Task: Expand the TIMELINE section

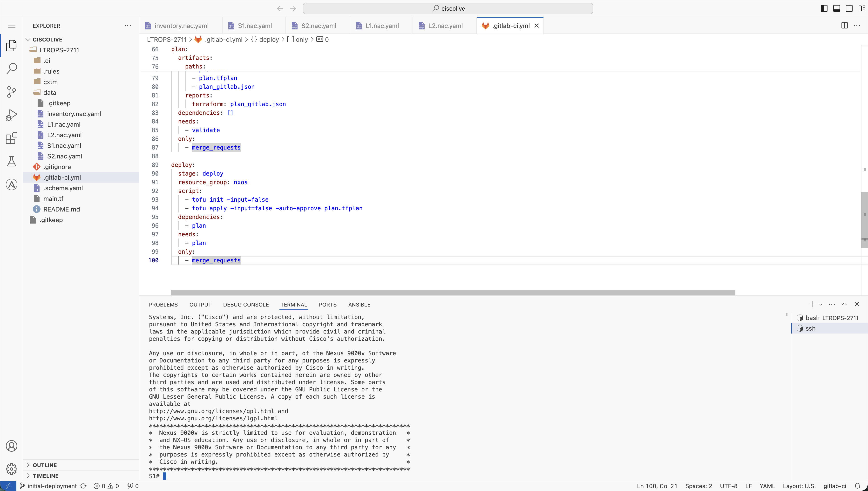Action: (46, 476)
